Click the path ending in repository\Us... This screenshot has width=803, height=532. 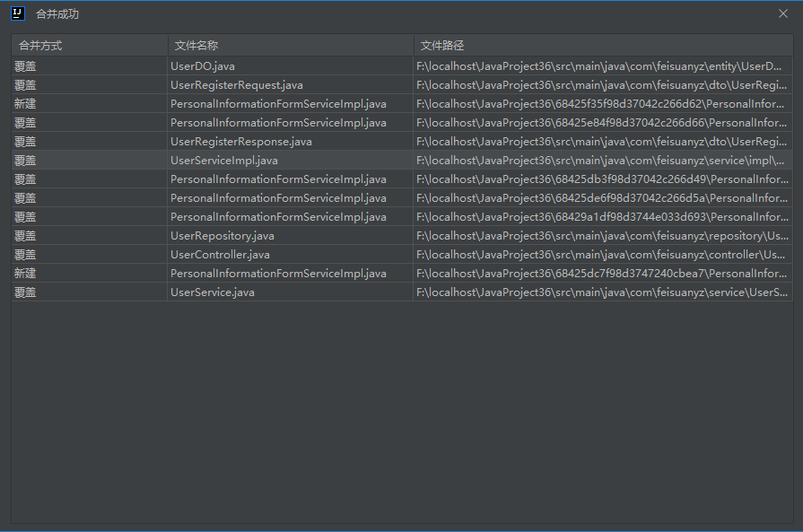pos(603,236)
